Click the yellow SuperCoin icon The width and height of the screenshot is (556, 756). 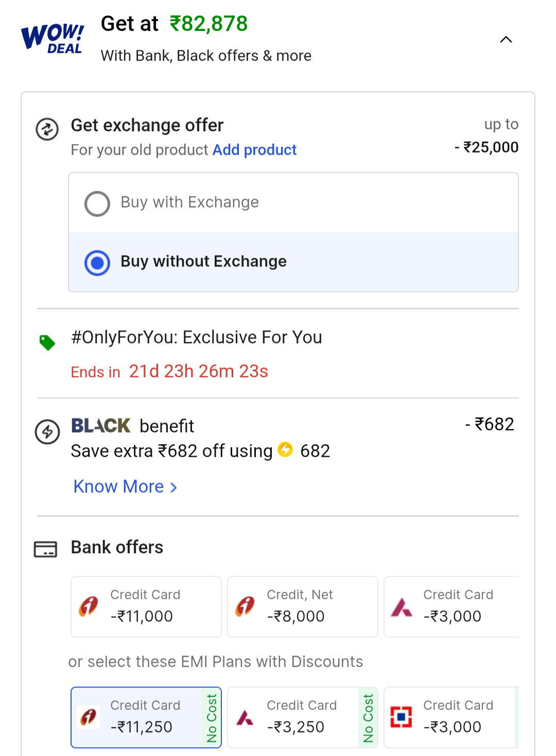click(x=285, y=450)
